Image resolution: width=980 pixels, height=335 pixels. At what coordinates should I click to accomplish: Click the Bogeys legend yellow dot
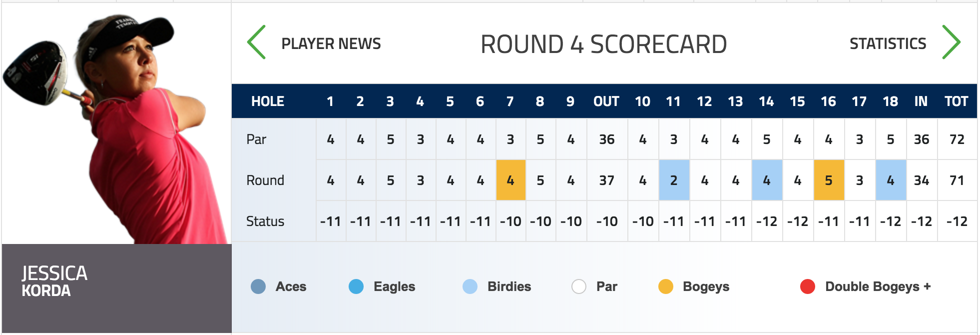tap(666, 286)
